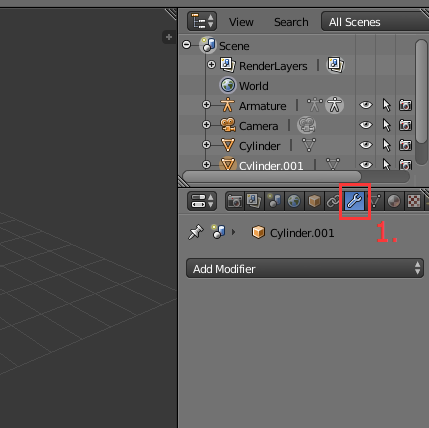
Task: Toggle the pin ID pushpin icon
Action: coord(195,232)
